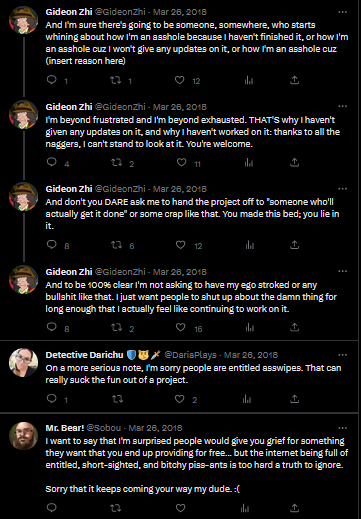Like the tweet about someone whining
The image size is (361, 519).
click(180, 80)
